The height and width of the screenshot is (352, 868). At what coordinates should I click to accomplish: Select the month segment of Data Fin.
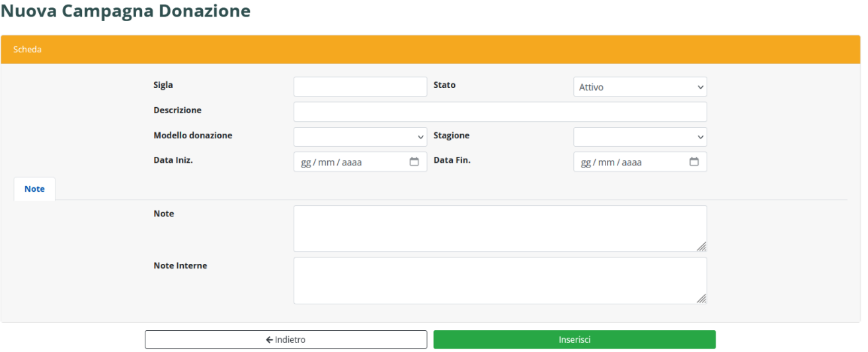click(606, 163)
